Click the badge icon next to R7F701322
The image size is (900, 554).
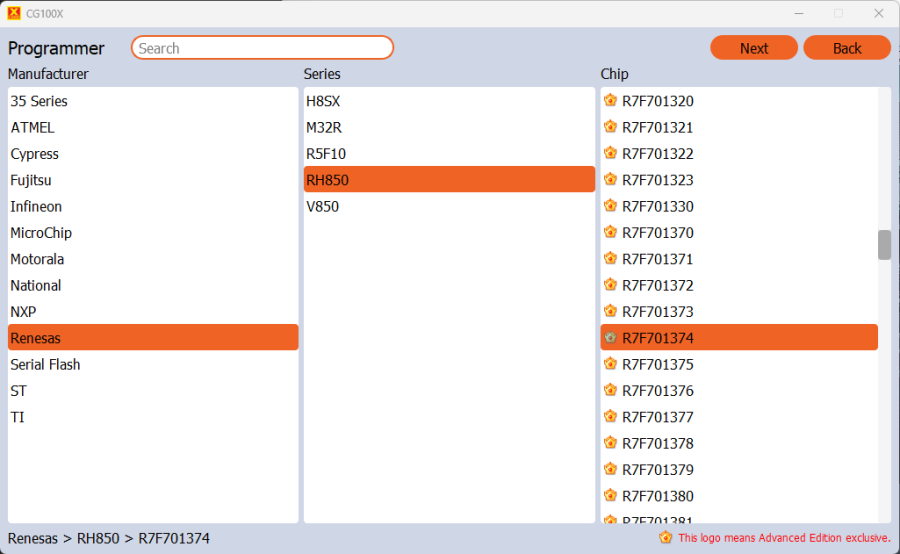coord(610,154)
